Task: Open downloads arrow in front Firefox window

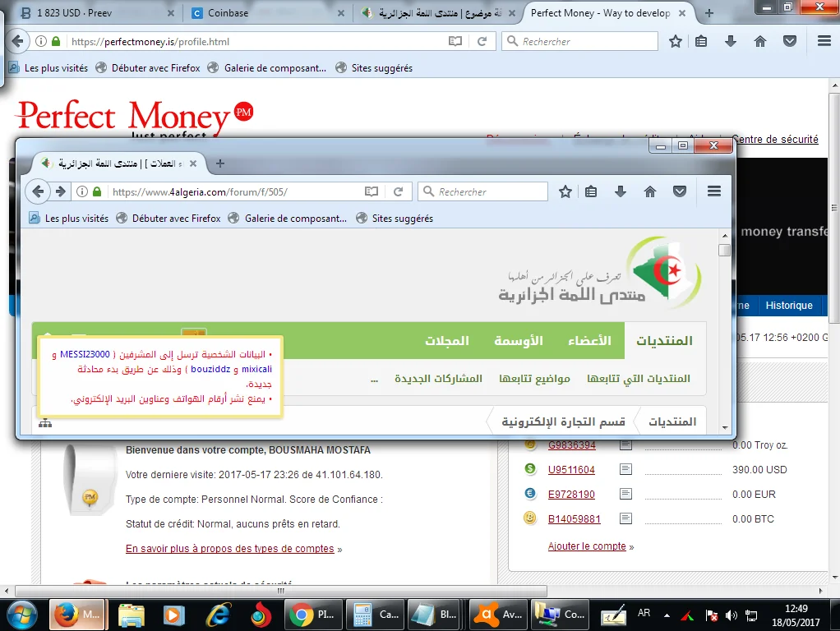Action: (x=621, y=191)
